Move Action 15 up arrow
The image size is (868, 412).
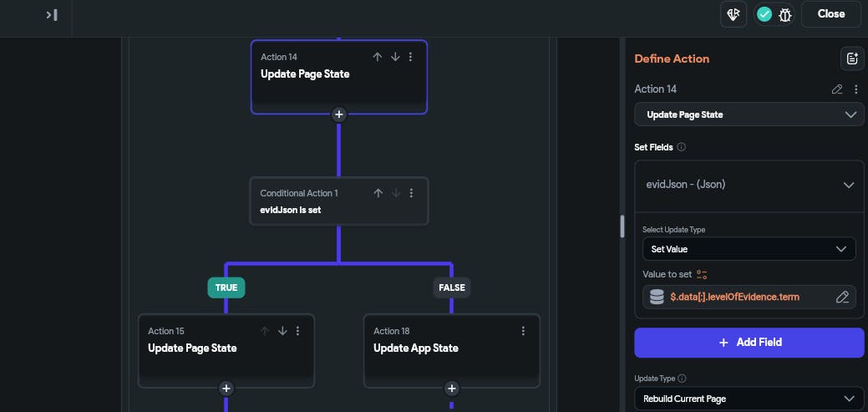(x=265, y=331)
